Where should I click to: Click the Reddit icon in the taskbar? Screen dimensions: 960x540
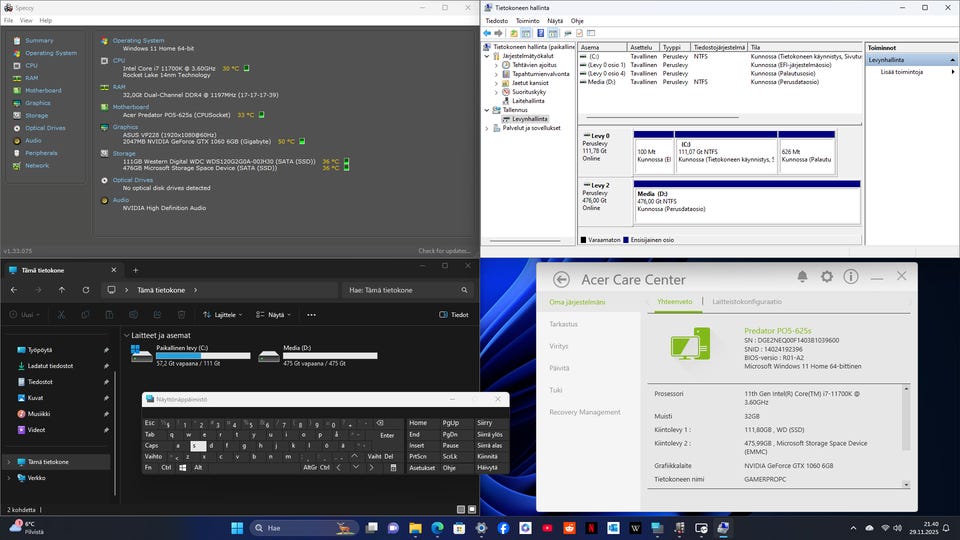pyautogui.click(x=569, y=527)
